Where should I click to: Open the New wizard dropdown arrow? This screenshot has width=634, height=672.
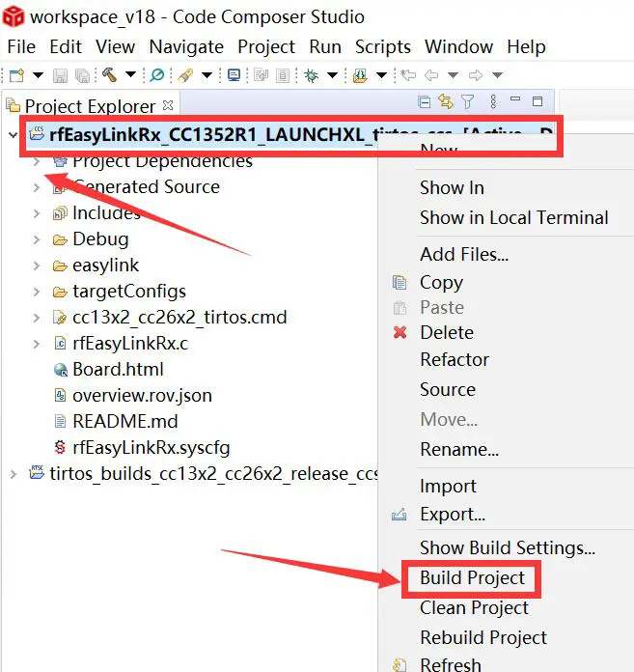[x=38, y=75]
